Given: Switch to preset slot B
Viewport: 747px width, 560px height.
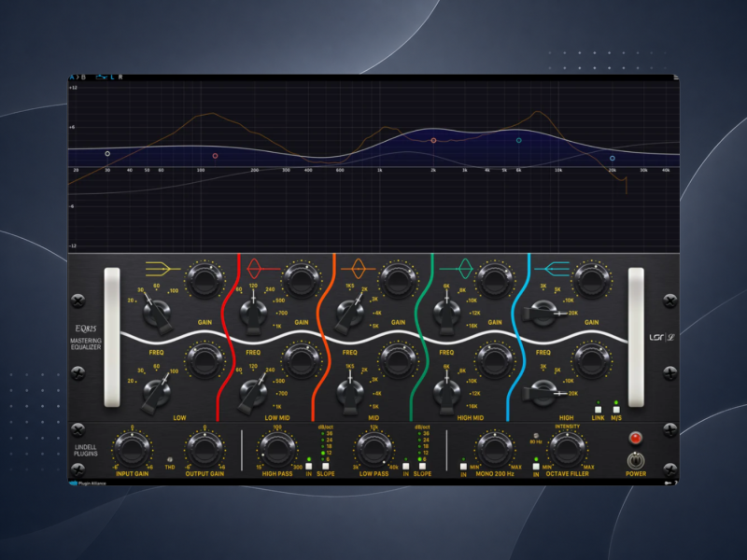Looking at the screenshot, I should 83,77.
